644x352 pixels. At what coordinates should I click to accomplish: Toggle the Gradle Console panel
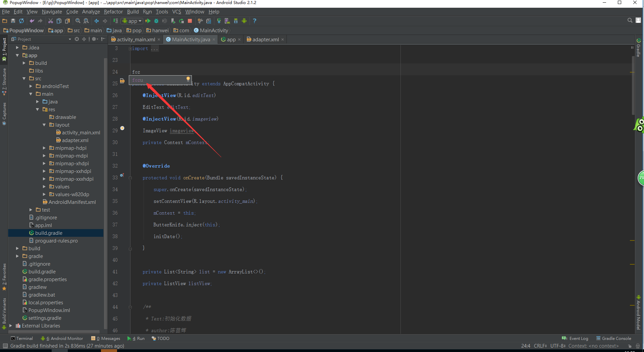tap(613, 338)
